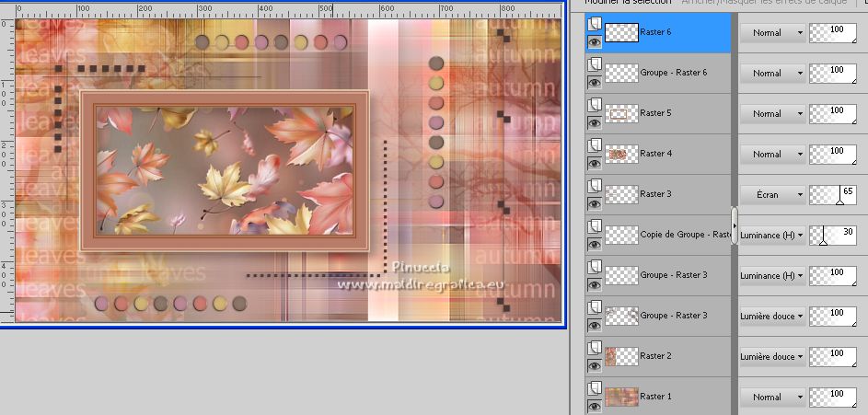Click the opacity slider of Raster 4
Screen dimensions: 868x415
click(x=833, y=155)
